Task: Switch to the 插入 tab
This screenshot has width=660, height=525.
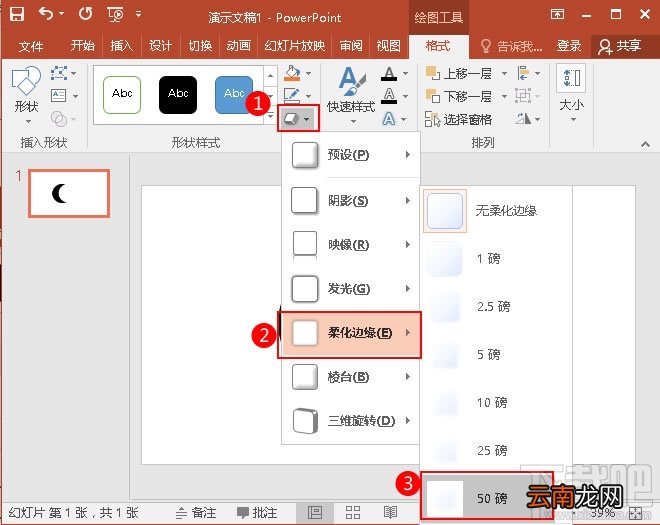Action: [x=122, y=45]
